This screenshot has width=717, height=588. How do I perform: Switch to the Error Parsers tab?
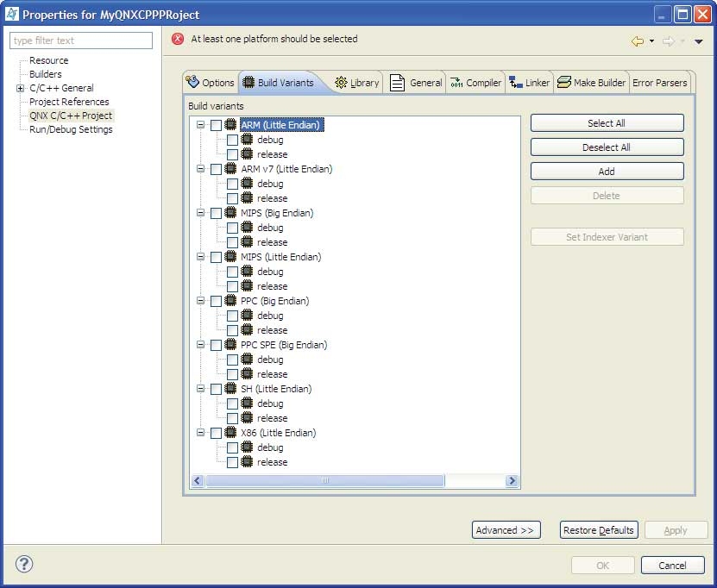pos(659,83)
